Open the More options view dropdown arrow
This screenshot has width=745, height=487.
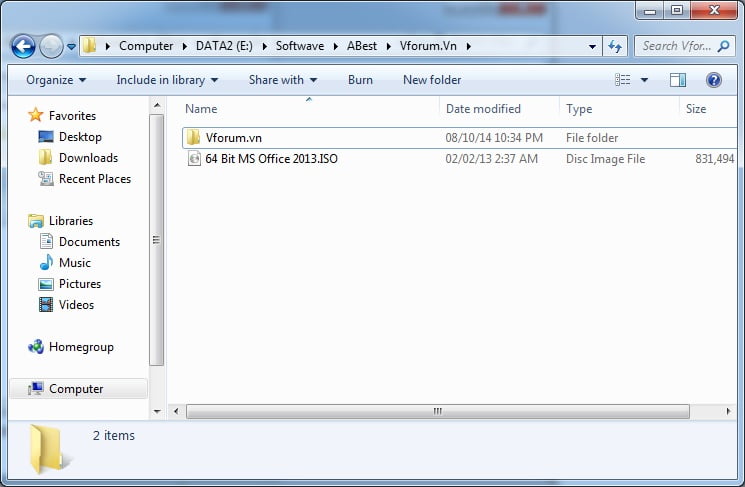[644, 80]
